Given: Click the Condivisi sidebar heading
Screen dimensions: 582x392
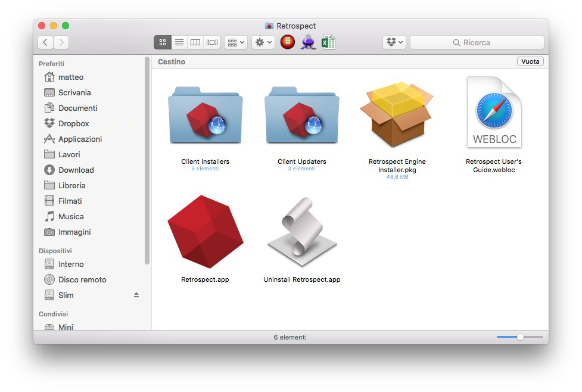Looking at the screenshot, I should [54, 314].
